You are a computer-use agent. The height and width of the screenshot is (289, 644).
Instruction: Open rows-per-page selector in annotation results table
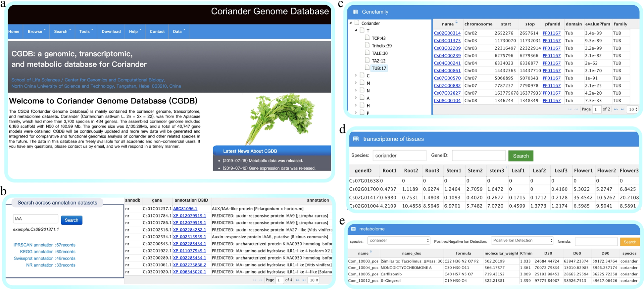coord(313,280)
